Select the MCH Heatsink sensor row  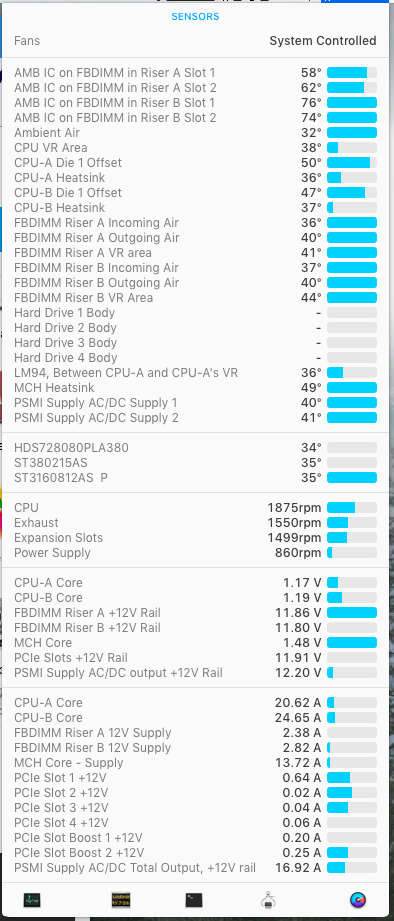tap(196, 388)
